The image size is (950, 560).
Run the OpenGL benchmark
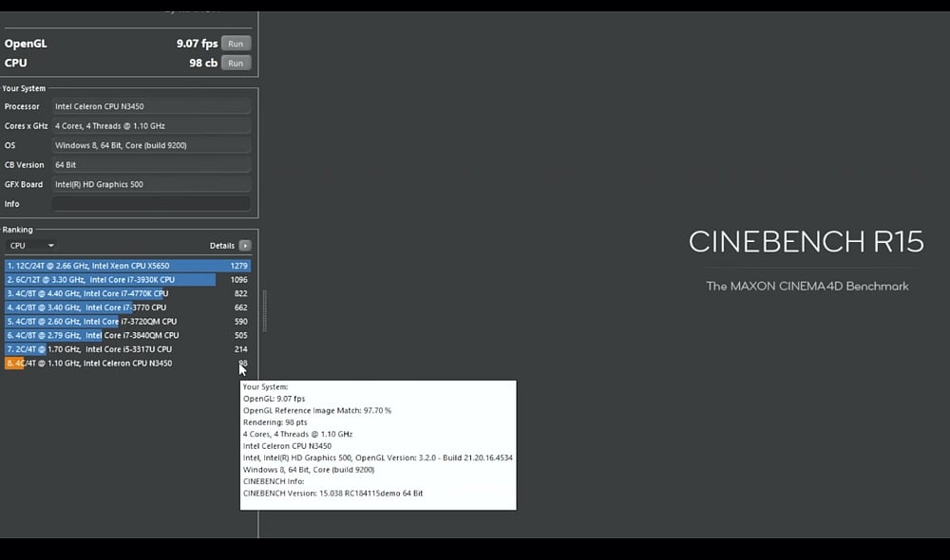(x=236, y=44)
